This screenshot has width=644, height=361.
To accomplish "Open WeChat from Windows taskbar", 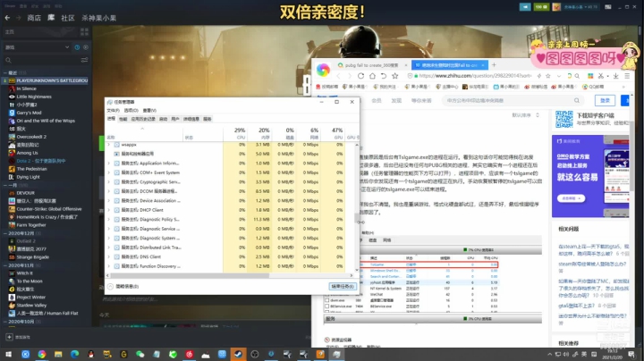I will [x=140, y=354].
